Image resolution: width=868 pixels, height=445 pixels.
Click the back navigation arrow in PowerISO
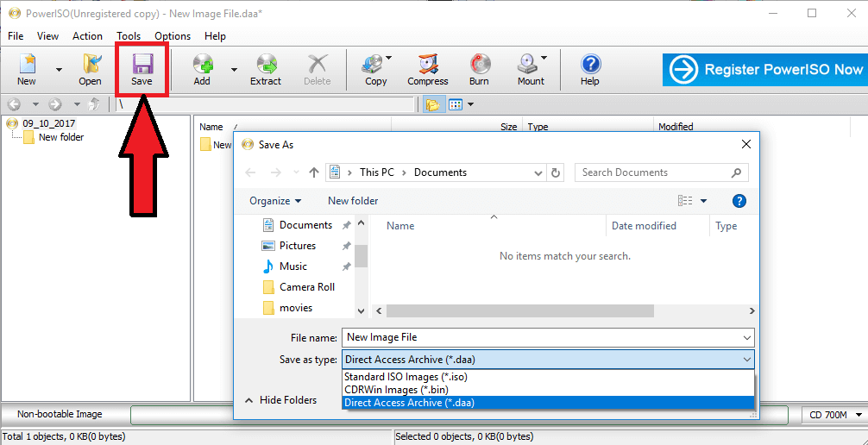click(14, 104)
